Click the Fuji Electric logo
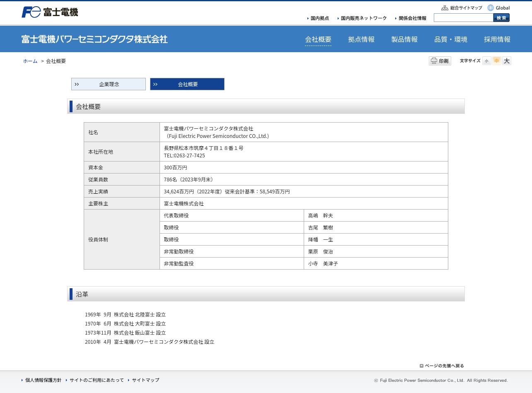Screen dimensions: 532x393 tap(50, 12)
